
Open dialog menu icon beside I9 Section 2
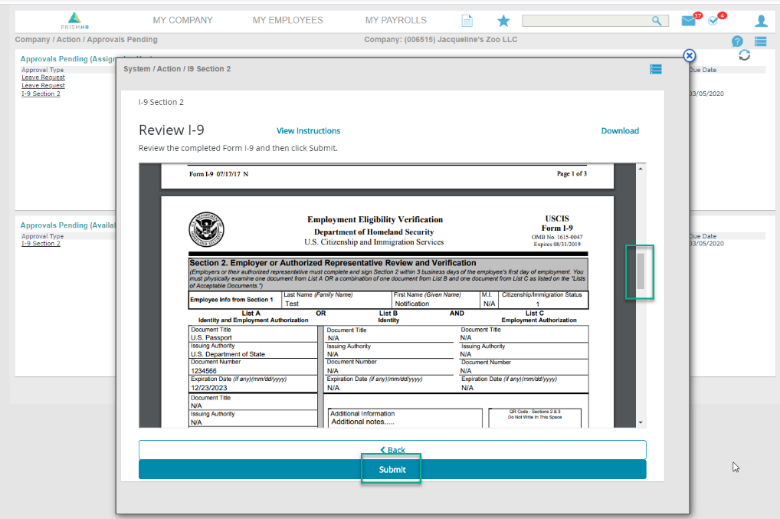(656, 69)
